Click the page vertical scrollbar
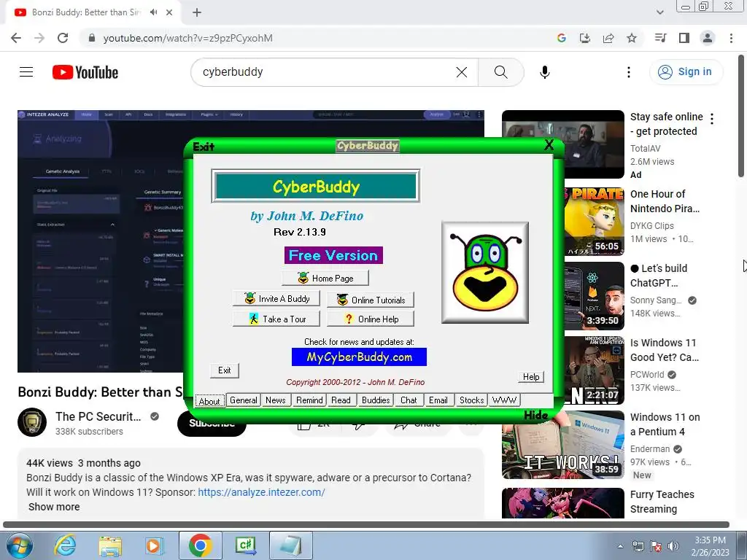The image size is (747, 560). pyautogui.click(x=741, y=116)
